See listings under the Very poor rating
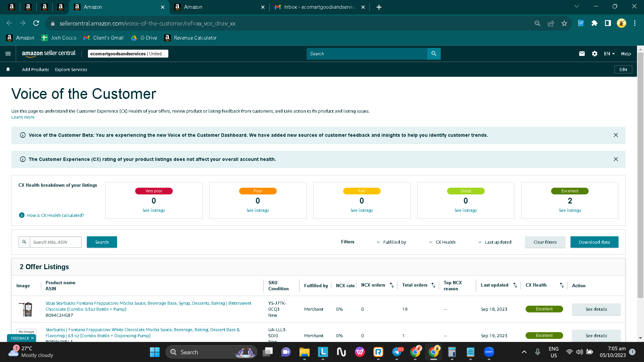The width and height of the screenshot is (644, 362). (x=154, y=210)
